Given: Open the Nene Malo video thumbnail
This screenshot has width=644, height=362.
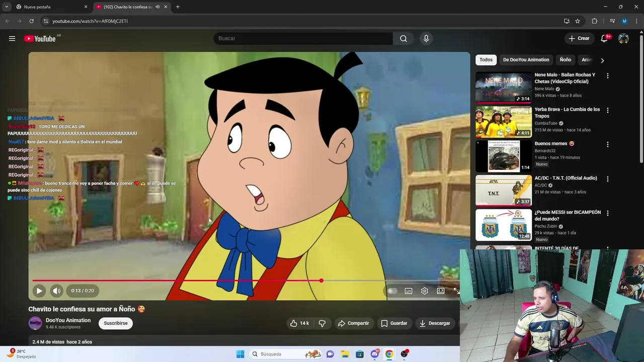Looking at the screenshot, I should [504, 87].
